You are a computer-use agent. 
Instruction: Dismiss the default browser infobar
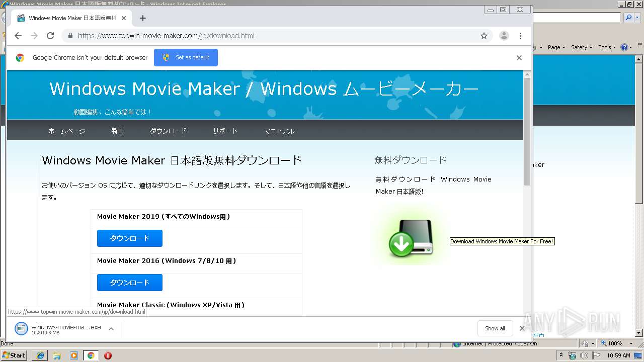coord(519,58)
